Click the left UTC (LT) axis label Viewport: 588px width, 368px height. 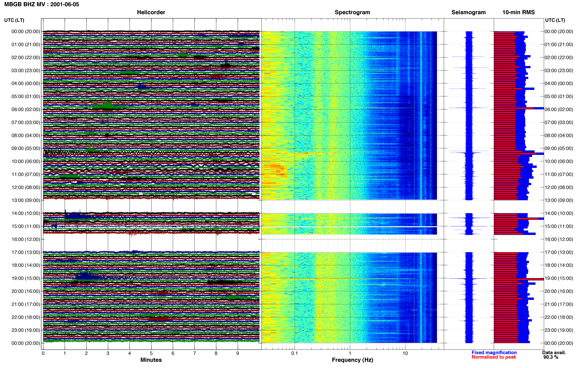click(14, 20)
